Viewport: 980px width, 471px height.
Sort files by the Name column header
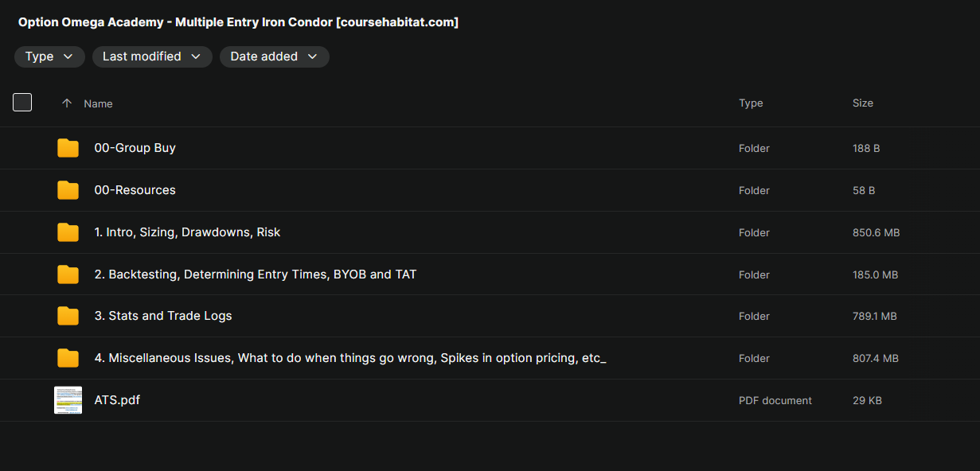tap(98, 103)
